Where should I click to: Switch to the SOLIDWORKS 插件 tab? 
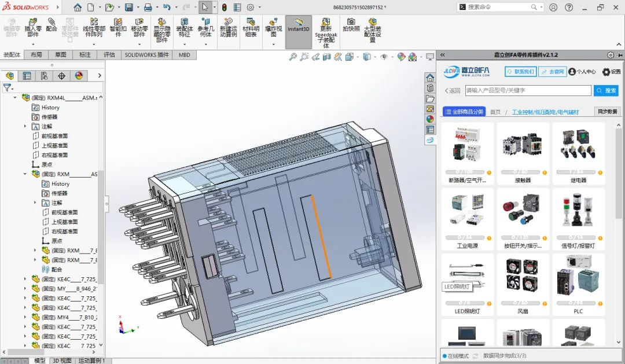coord(146,54)
